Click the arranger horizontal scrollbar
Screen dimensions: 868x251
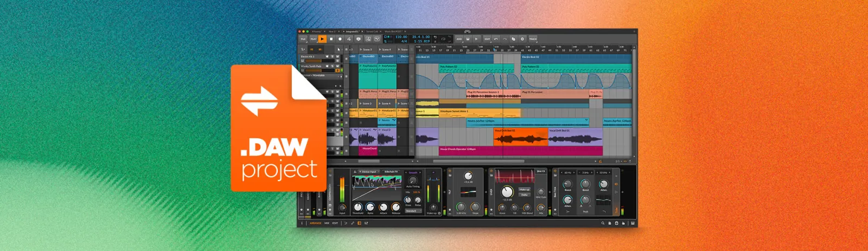(477, 161)
